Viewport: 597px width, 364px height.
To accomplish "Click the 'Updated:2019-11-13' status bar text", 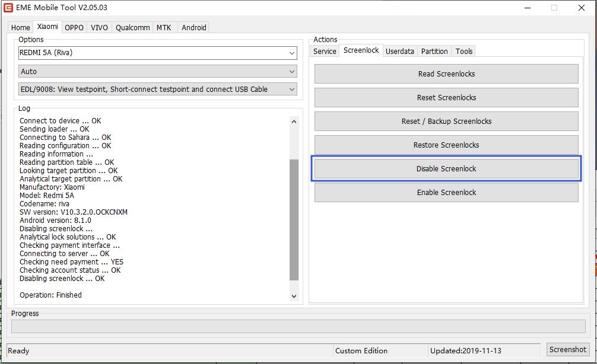I will pyautogui.click(x=466, y=351).
